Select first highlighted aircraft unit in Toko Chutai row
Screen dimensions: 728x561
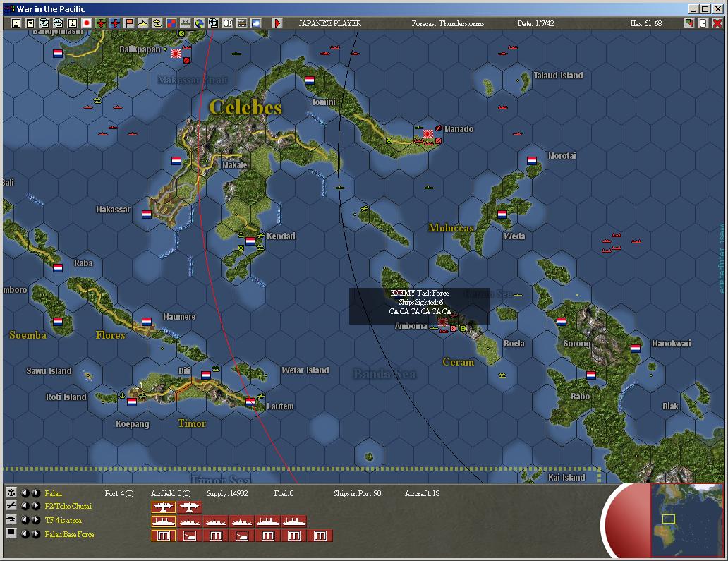[x=164, y=507]
